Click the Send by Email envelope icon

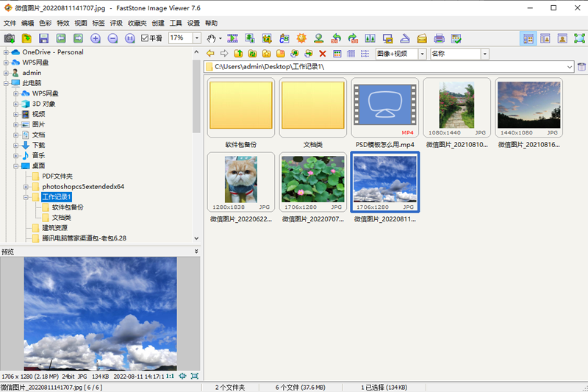422,38
